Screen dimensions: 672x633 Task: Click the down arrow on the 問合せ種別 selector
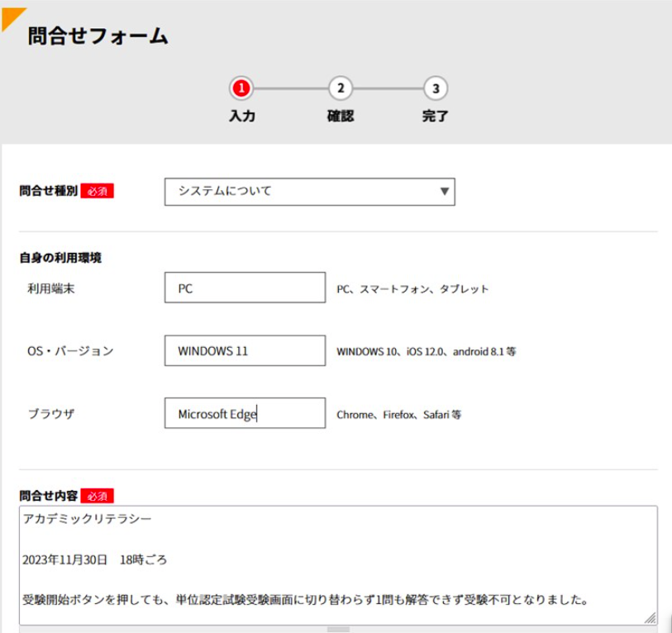[x=445, y=192]
